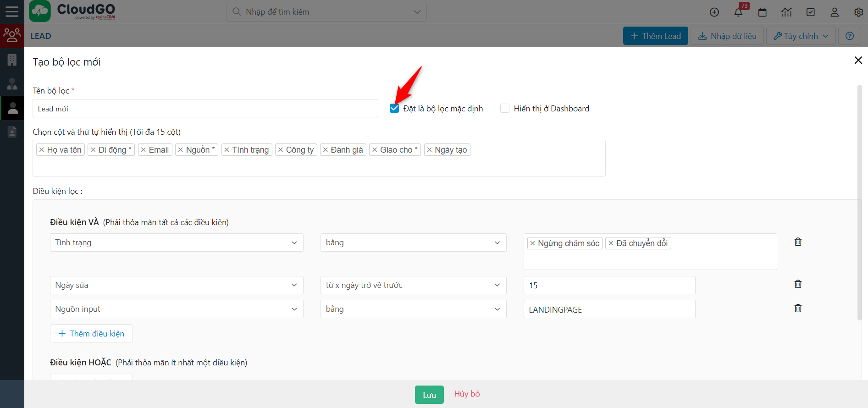
Task: Click the Thêm Lead button
Action: (x=656, y=36)
